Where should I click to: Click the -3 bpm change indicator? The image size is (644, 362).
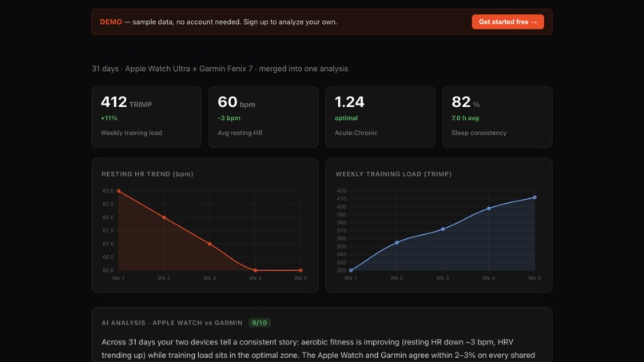click(229, 118)
